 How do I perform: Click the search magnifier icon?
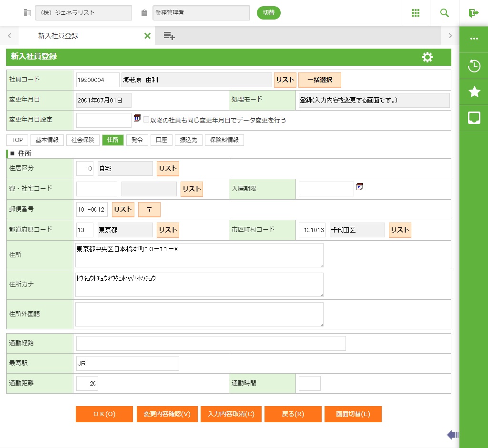click(445, 13)
